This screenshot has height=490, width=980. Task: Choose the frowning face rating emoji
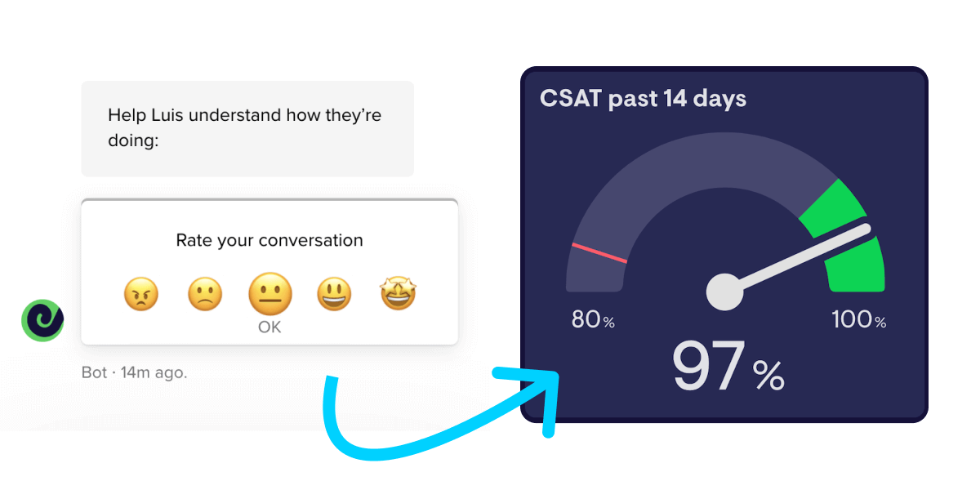pos(204,294)
